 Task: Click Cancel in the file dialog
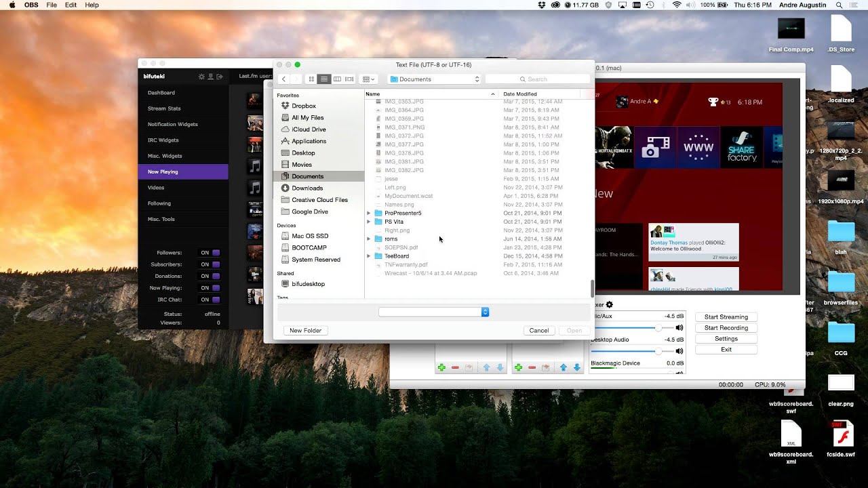pyautogui.click(x=539, y=330)
